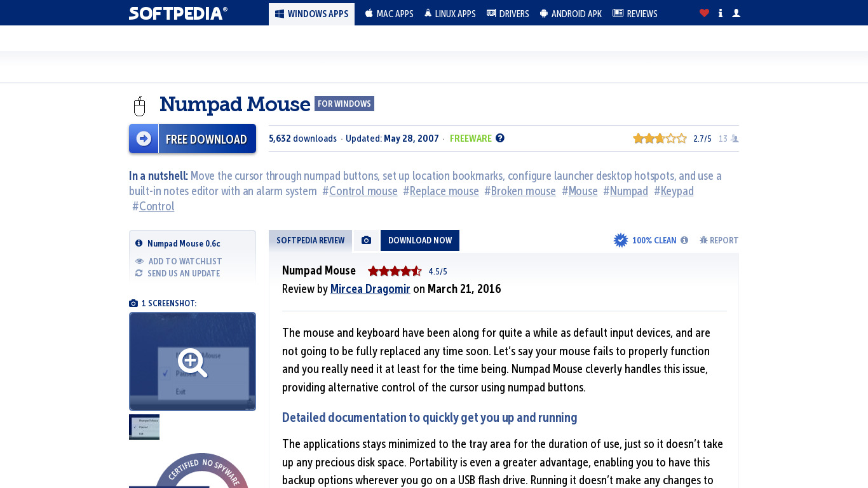Click the Numpad Mouse app icon

pyautogui.click(x=140, y=105)
